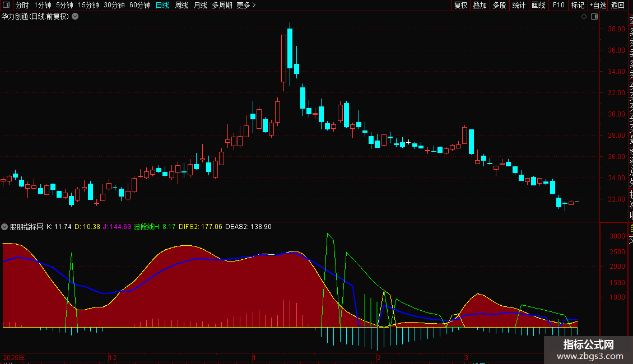This screenshot has width=633, height=364.
Task: Expand the 更多 periods menu
Action: [x=246, y=5]
